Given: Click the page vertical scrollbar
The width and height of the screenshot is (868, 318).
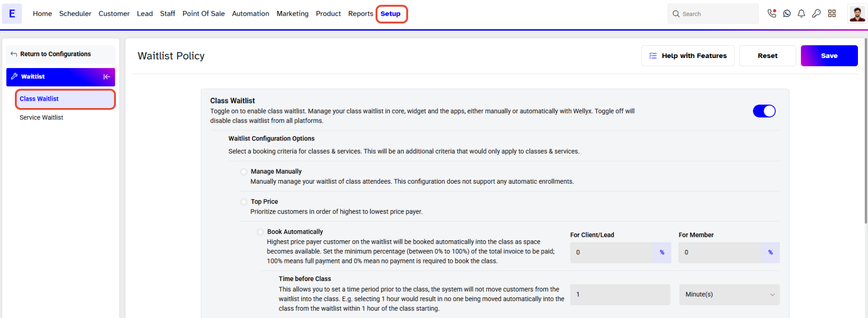Looking at the screenshot, I should pyautogui.click(x=866, y=130).
